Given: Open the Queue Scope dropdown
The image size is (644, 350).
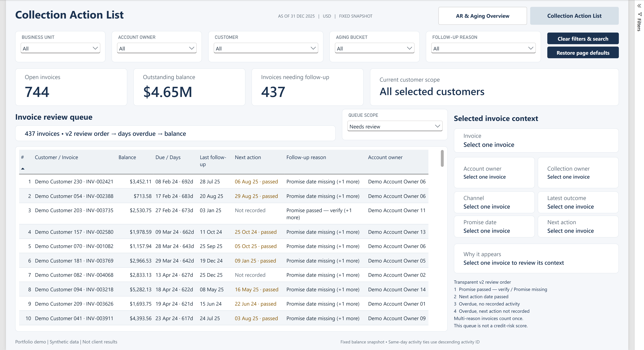Looking at the screenshot, I should pyautogui.click(x=395, y=126).
